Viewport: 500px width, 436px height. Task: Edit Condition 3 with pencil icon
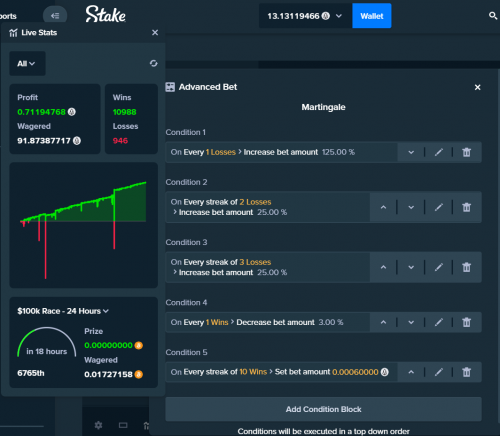click(439, 267)
